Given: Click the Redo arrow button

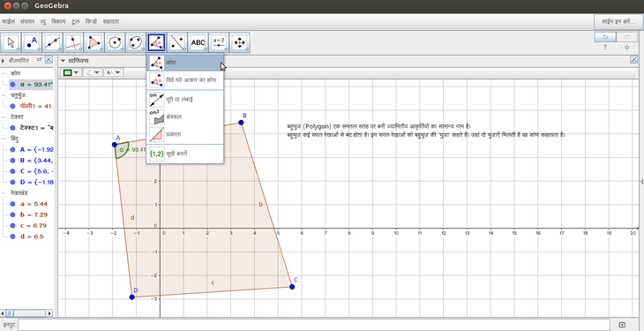Looking at the screenshot, I should tap(626, 37).
